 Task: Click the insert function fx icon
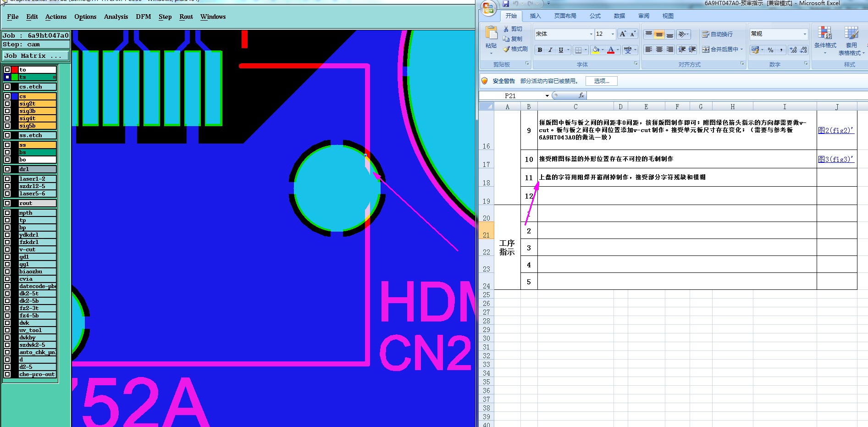581,95
